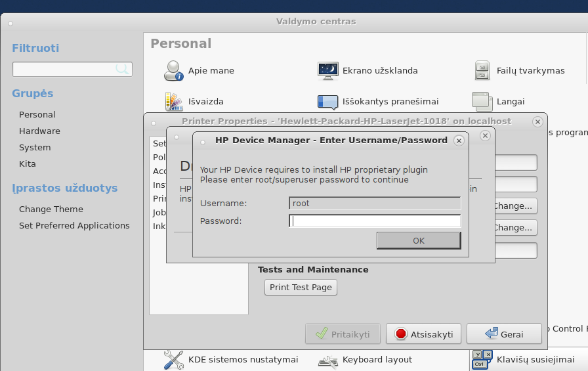Image resolution: width=588 pixels, height=371 pixels.
Task: Click Klavišų susiejimai label
Action: coord(535,359)
